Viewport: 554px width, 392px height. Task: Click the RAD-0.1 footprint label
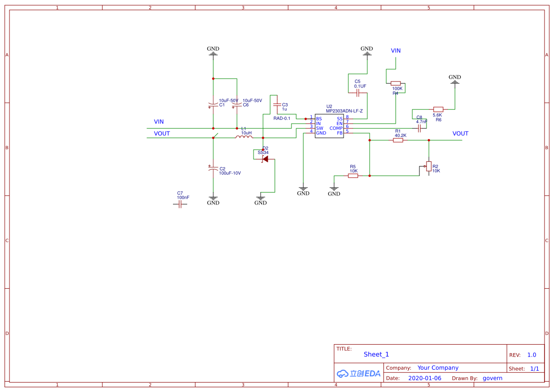pyautogui.click(x=282, y=118)
